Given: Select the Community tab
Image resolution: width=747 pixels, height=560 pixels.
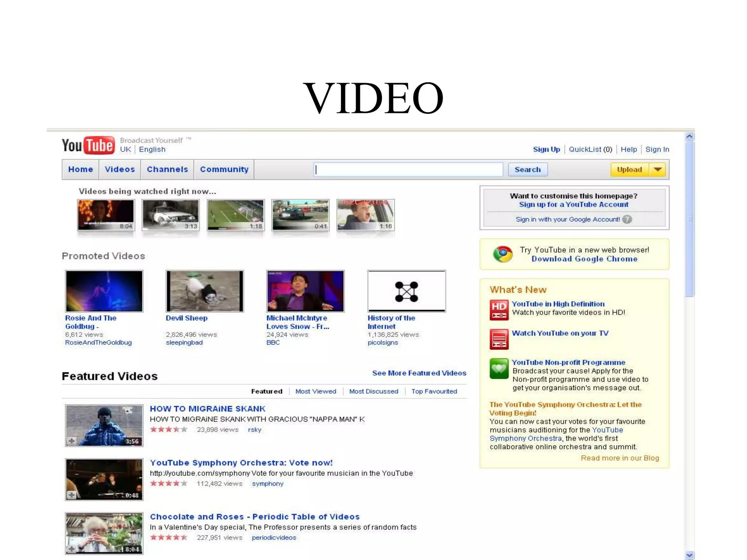Looking at the screenshot, I should [224, 170].
